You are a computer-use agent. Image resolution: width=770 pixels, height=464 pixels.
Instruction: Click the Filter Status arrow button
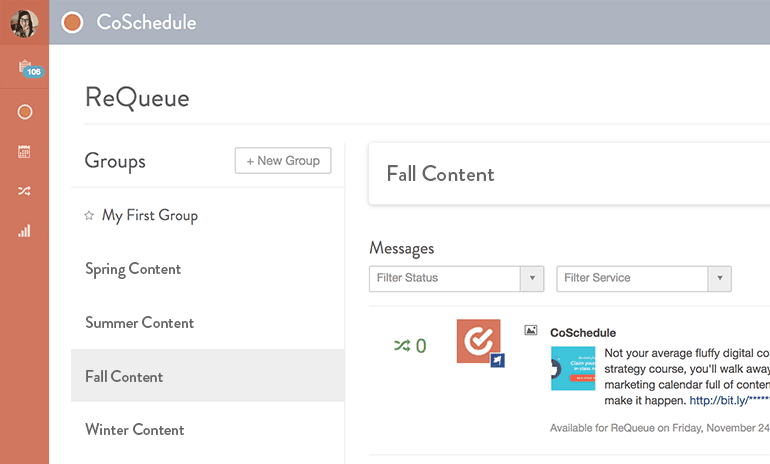(x=532, y=278)
